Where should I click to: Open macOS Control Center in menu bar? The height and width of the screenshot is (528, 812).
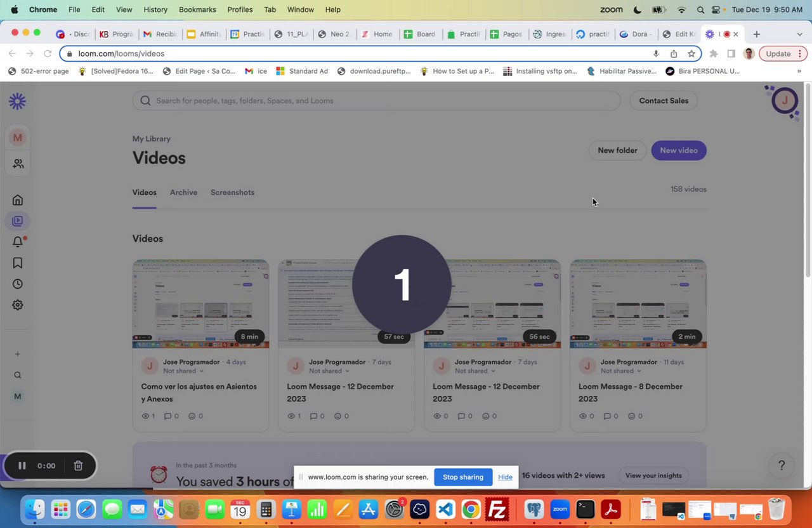click(x=716, y=10)
